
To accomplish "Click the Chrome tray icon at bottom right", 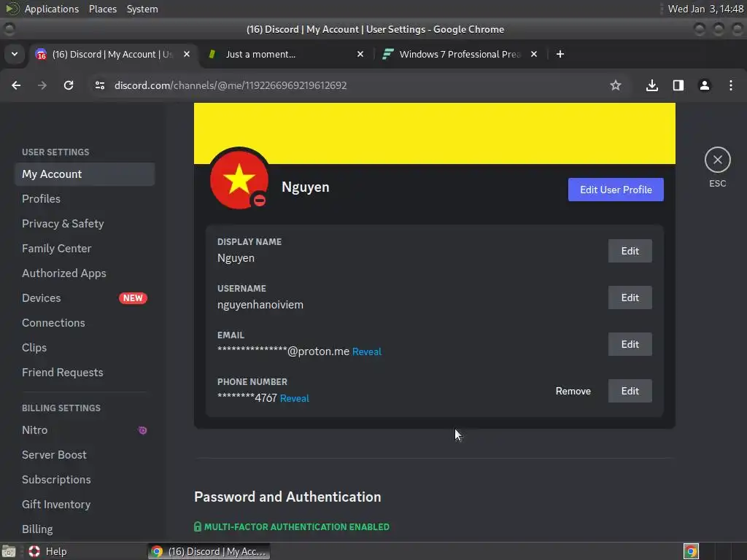I will [691, 551].
